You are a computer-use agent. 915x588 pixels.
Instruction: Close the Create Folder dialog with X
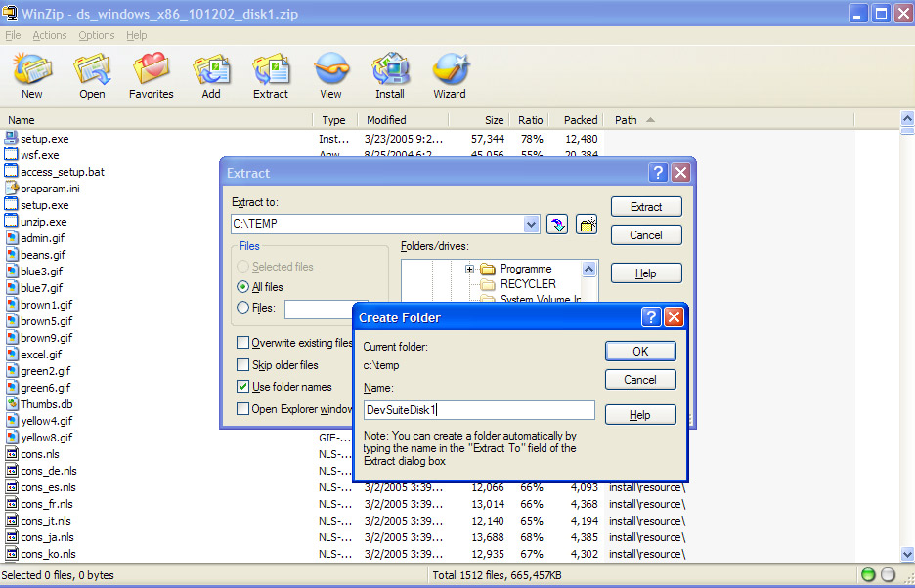[674, 317]
